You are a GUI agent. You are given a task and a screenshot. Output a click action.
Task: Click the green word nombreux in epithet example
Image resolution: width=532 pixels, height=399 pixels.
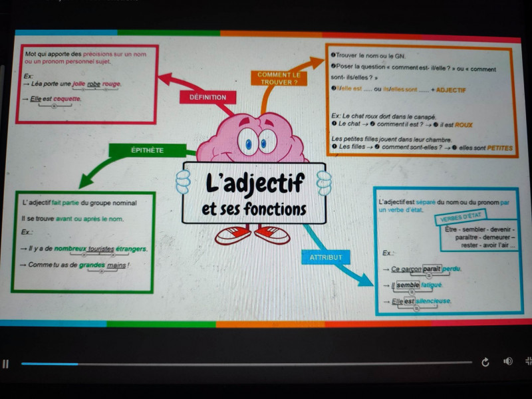[70, 249]
